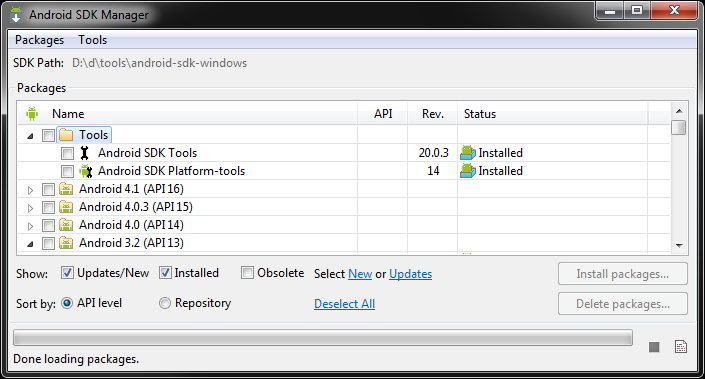Expand the Android 4.0.3 (API 15) node
This screenshot has height=379, width=705.
click(30, 208)
